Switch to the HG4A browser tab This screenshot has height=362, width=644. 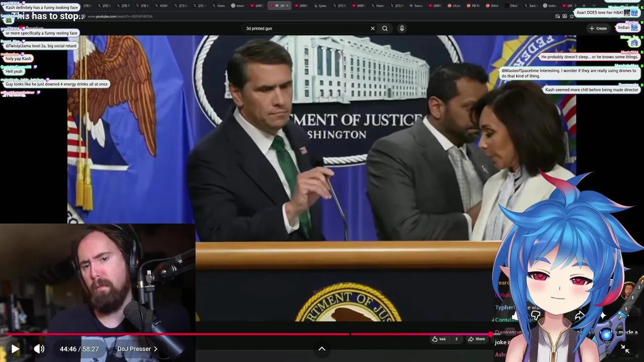(x=163, y=6)
